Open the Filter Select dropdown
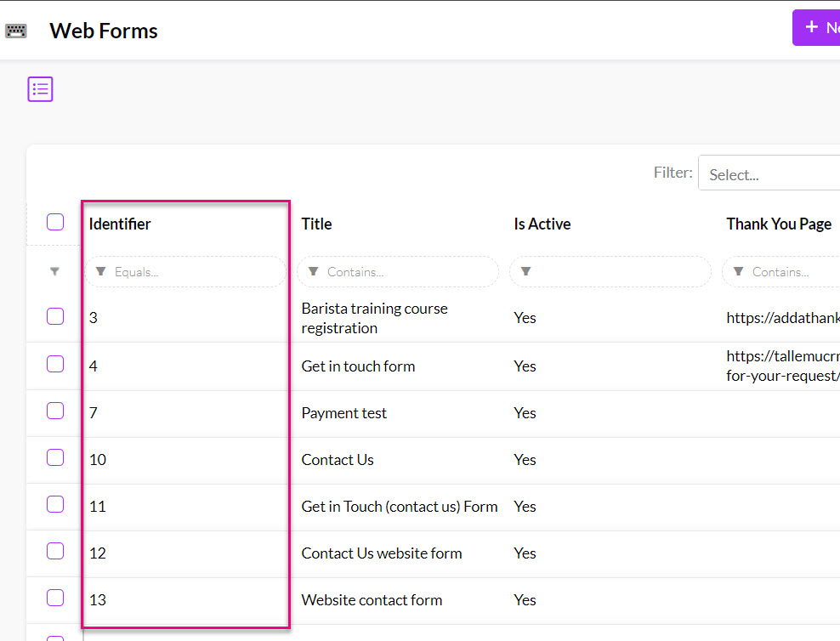The width and height of the screenshot is (840, 641). click(769, 174)
